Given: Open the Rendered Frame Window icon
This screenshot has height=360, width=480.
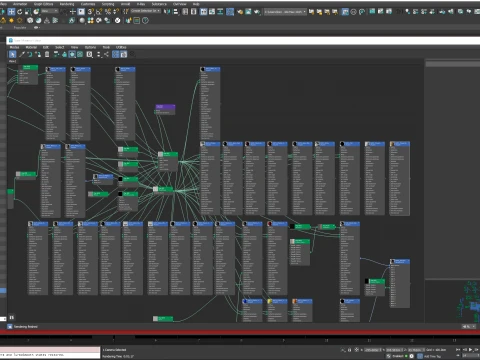Looking at the screenshot, I should (x=248, y=12).
